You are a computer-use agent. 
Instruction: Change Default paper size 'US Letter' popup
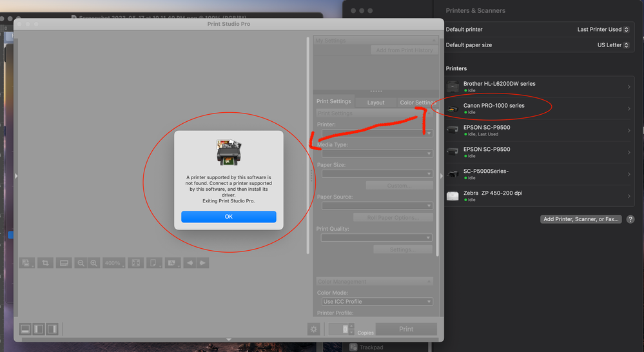(x=613, y=45)
